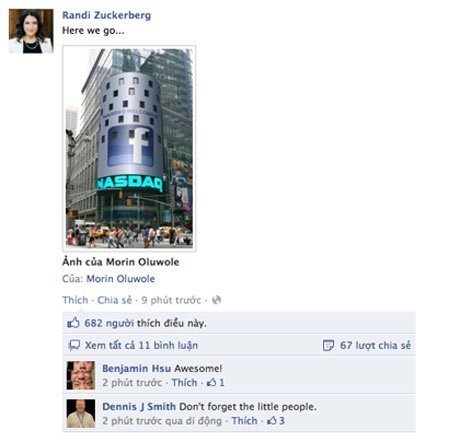Open the 9 phút trước timestamp

click(171, 300)
